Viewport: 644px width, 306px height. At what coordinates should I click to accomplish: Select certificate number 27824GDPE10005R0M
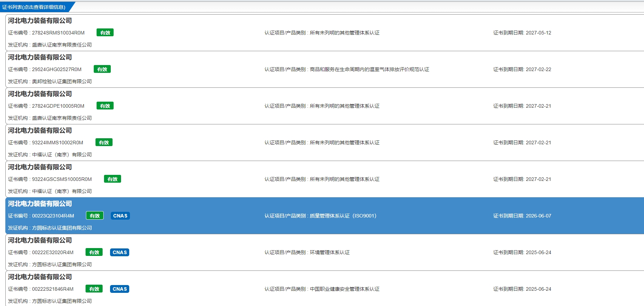(58, 106)
